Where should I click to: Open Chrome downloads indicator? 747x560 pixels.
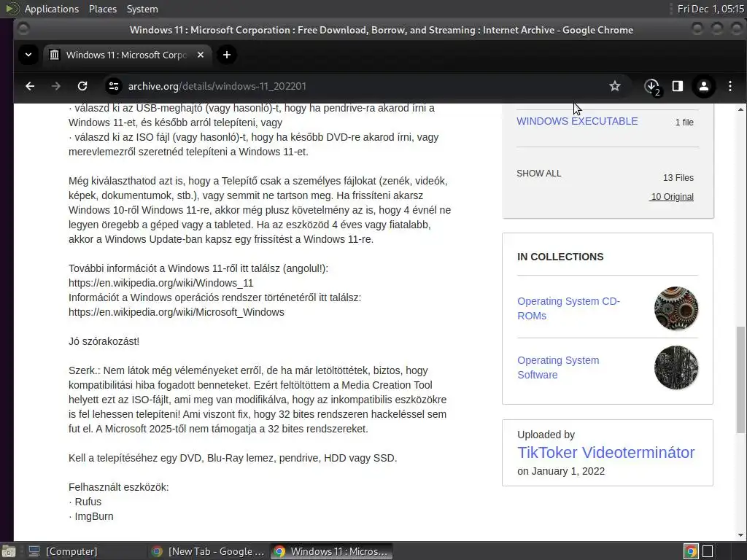[x=651, y=86]
